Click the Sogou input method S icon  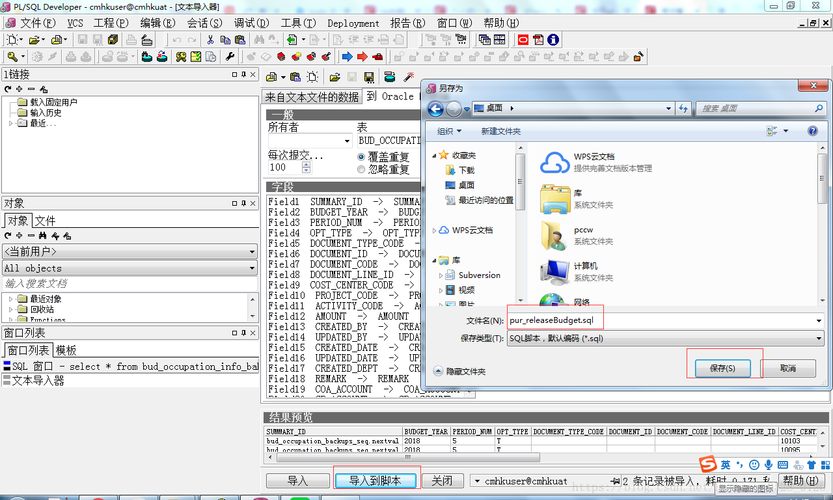tap(707, 464)
